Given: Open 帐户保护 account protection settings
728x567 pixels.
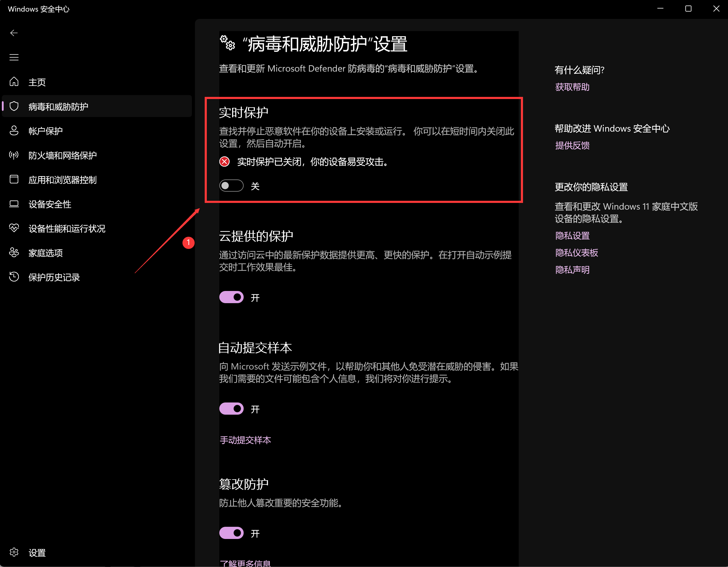Looking at the screenshot, I should point(45,131).
